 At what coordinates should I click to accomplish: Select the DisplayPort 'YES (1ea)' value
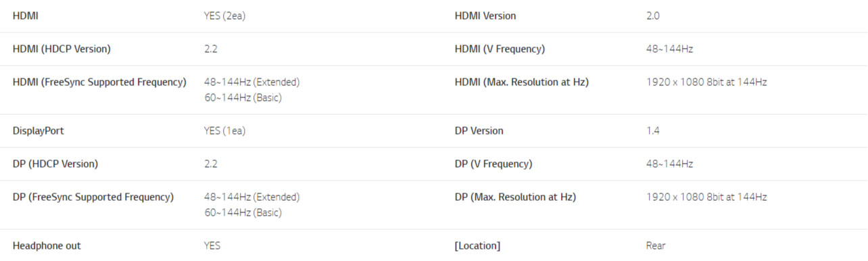[x=224, y=130]
